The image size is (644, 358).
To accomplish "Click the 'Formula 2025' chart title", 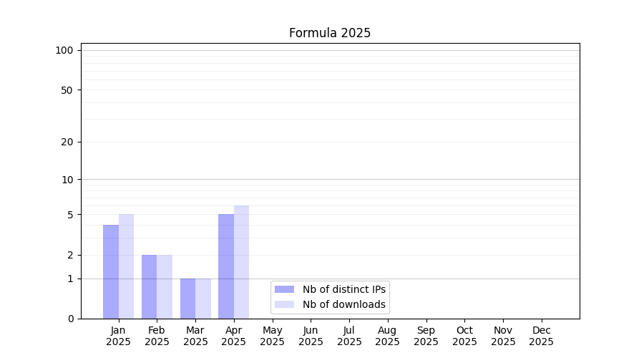I will point(330,33).
